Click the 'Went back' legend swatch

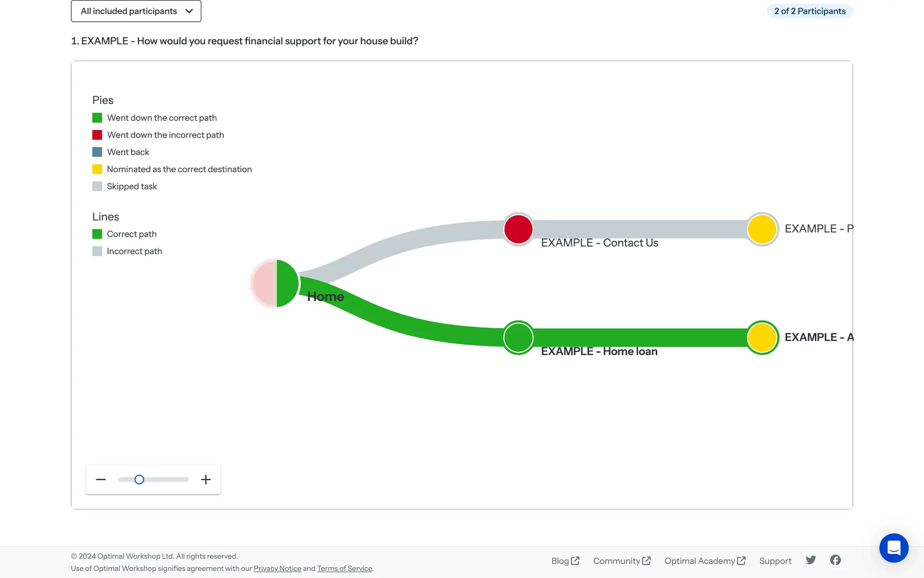97,152
